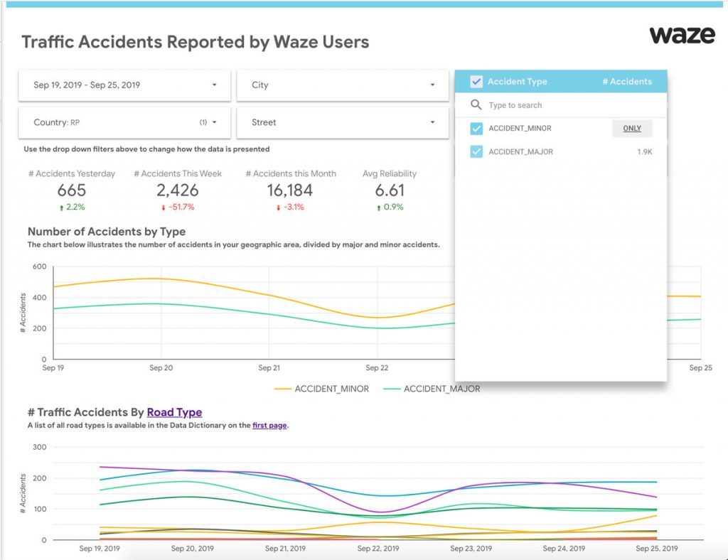728x560 pixels.
Task: Click the Waze logo
Action: coord(682,36)
